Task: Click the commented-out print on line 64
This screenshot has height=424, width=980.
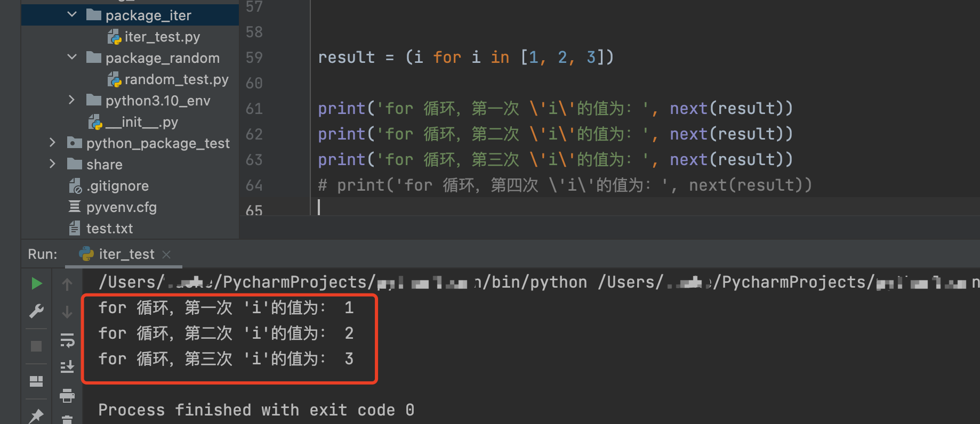Action: pos(565,185)
